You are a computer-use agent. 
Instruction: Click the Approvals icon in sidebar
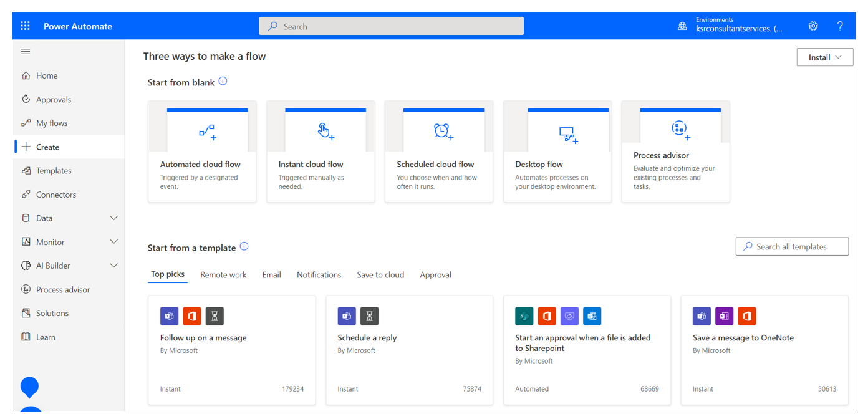click(26, 99)
